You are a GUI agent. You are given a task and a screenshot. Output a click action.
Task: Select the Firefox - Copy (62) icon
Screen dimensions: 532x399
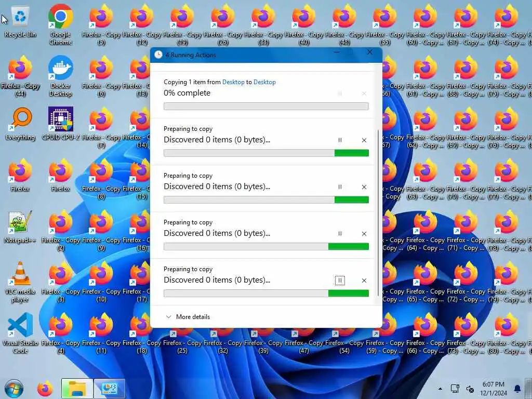[x=425, y=128]
